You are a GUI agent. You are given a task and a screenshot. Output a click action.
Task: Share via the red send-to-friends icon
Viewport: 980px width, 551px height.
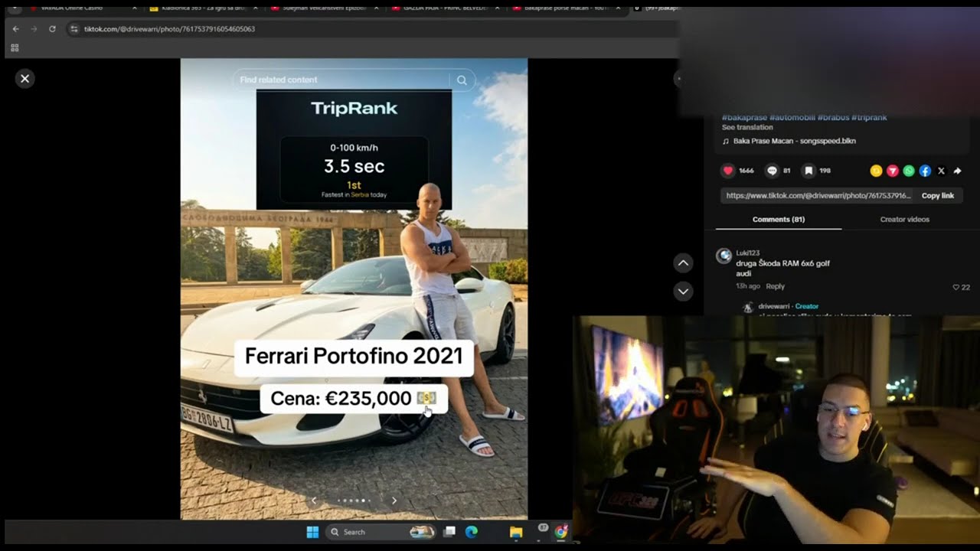[x=892, y=171]
